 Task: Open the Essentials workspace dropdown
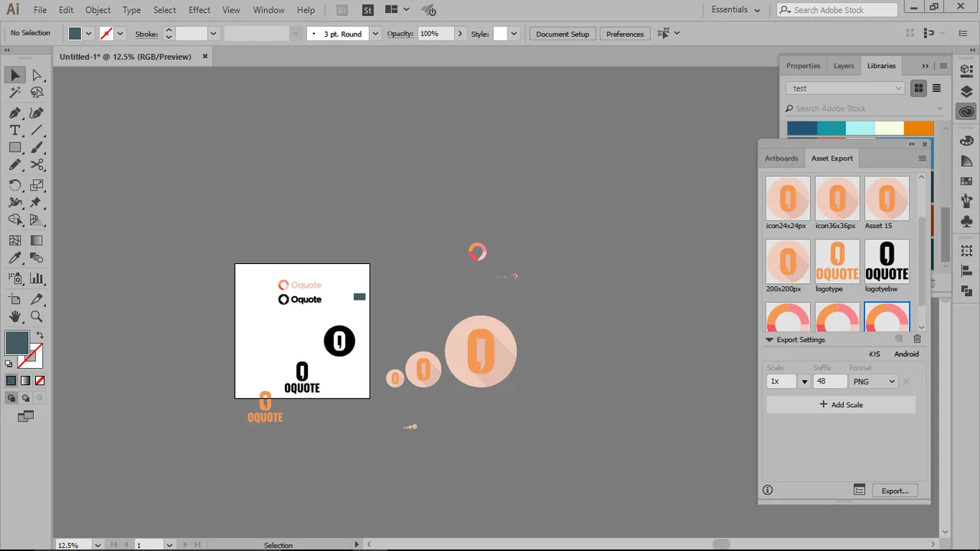click(x=736, y=10)
